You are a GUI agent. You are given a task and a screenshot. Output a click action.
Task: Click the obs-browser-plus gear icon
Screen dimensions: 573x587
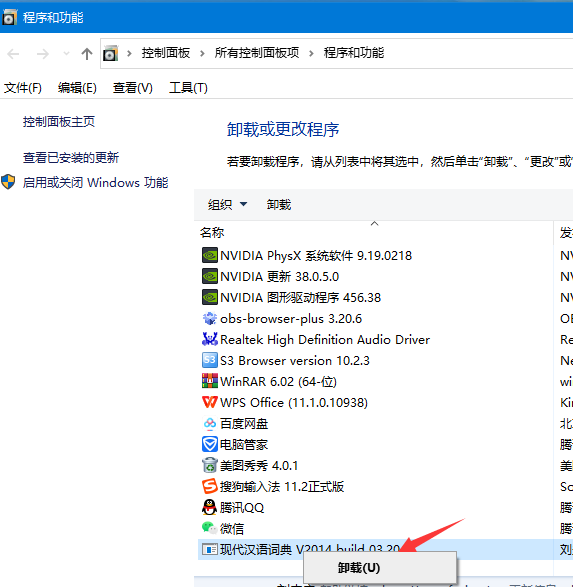(x=210, y=318)
